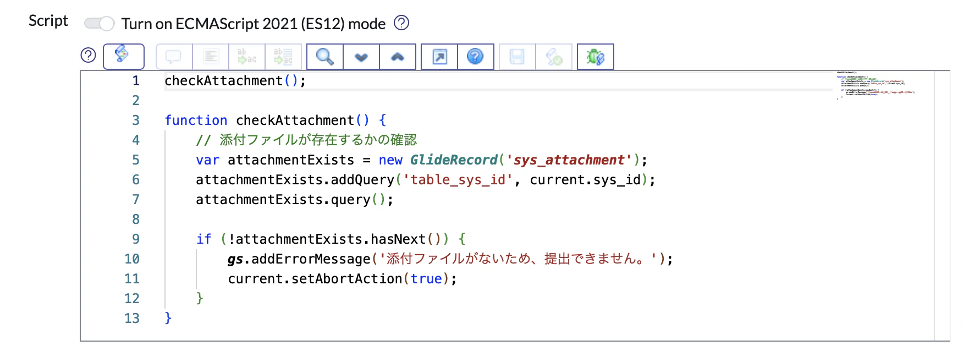Click the code minimap in editor corner
Screen dimensions: 980x362
[876, 85]
